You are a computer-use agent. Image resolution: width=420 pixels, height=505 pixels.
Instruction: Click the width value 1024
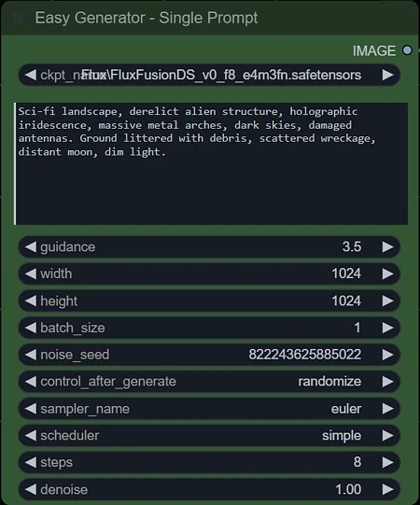[x=346, y=274]
